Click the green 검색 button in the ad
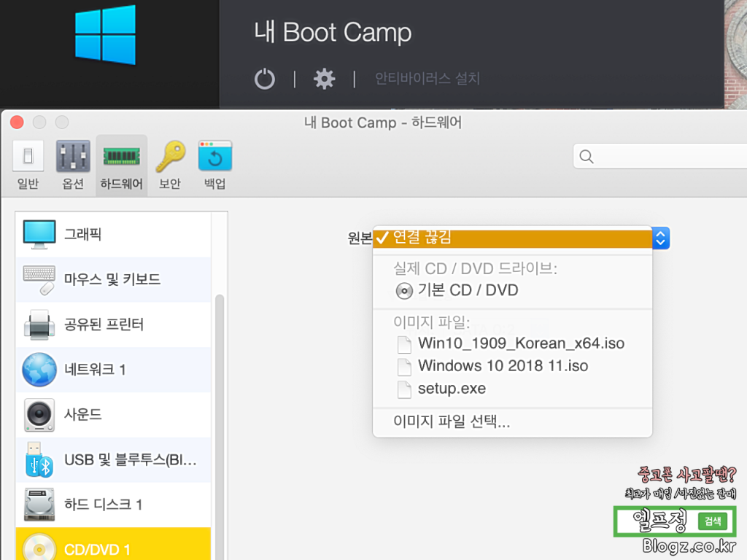Screen dimensions: 747x560 tap(712, 521)
